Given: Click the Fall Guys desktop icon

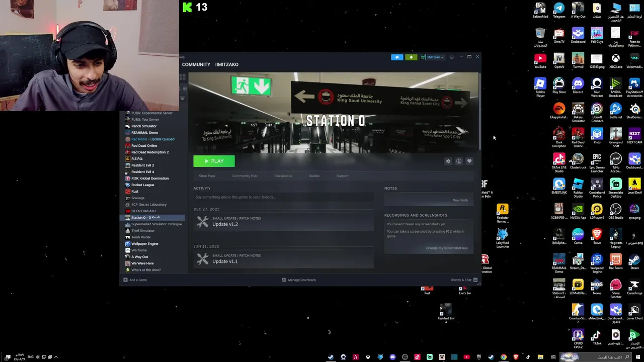Looking at the screenshot, I should pos(597,36).
